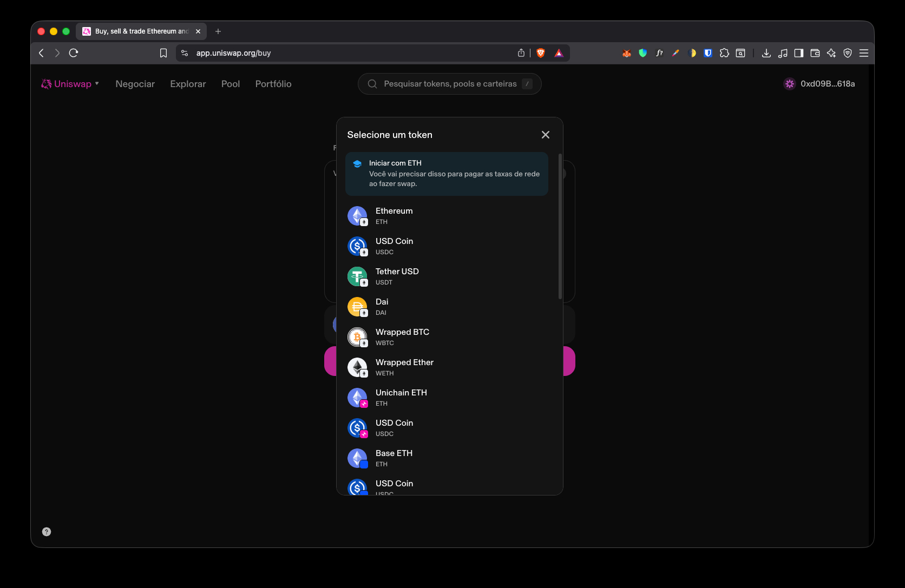Open the green shield extension
This screenshot has width=905, height=588.
[x=643, y=53]
